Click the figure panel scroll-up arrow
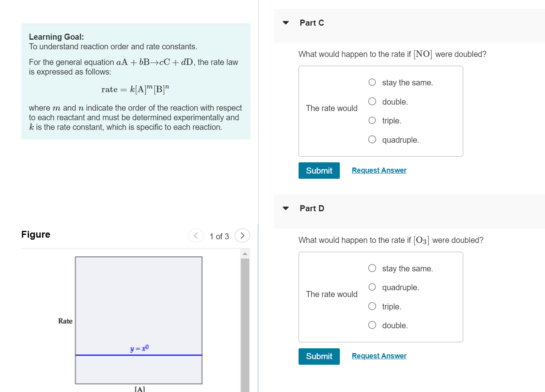Viewport: 545px width, 392px height. [245, 254]
